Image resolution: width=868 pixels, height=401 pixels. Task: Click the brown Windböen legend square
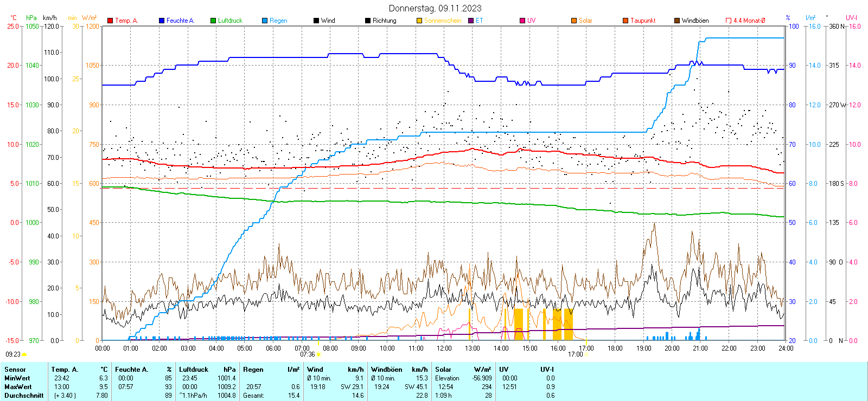(677, 21)
